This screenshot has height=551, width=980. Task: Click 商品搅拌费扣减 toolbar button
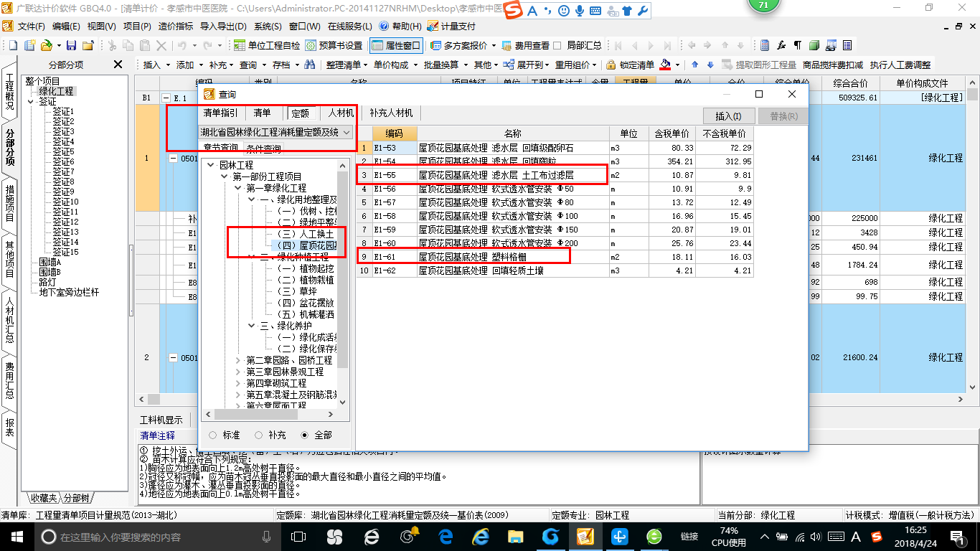[x=833, y=65]
